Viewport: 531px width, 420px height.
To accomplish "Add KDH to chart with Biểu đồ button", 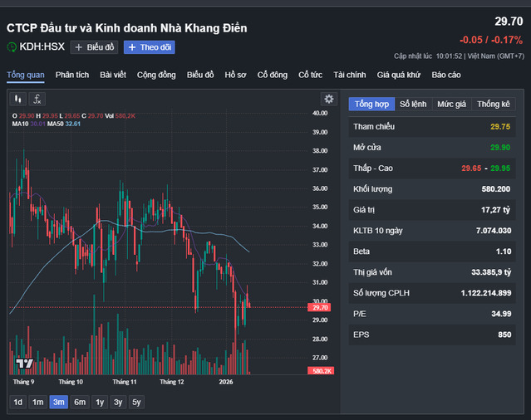I will click(x=94, y=47).
